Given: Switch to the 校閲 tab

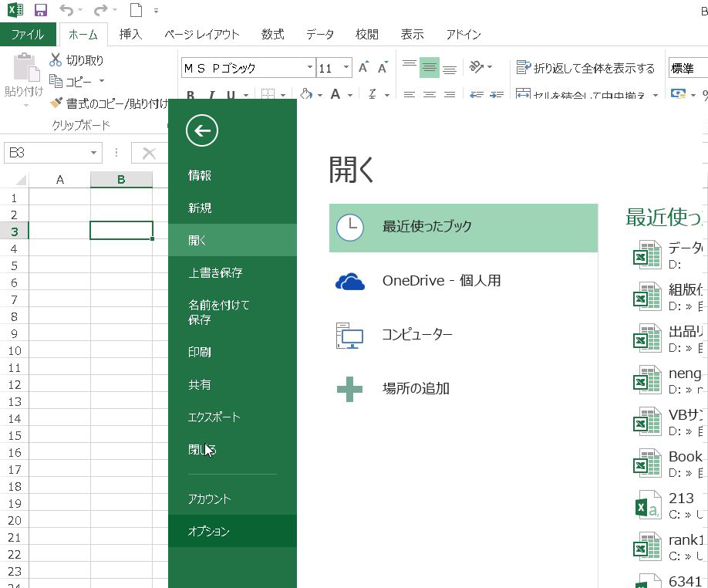Looking at the screenshot, I should [x=366, y=34].
